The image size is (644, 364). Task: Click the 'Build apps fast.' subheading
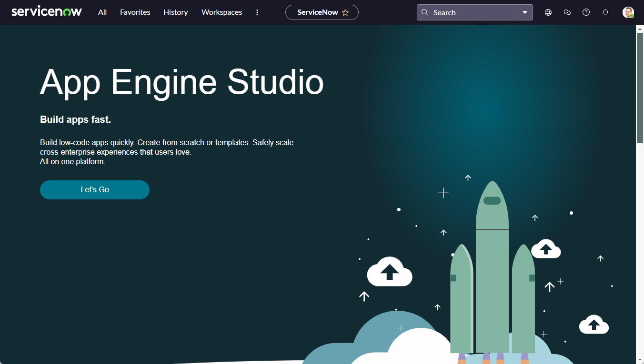[75, 119]
